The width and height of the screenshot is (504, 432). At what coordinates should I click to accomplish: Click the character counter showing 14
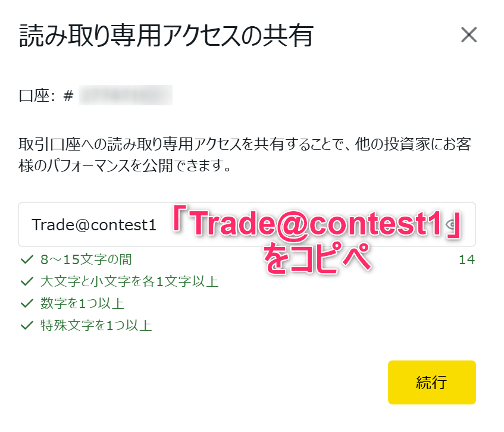[x=467, y=259]
